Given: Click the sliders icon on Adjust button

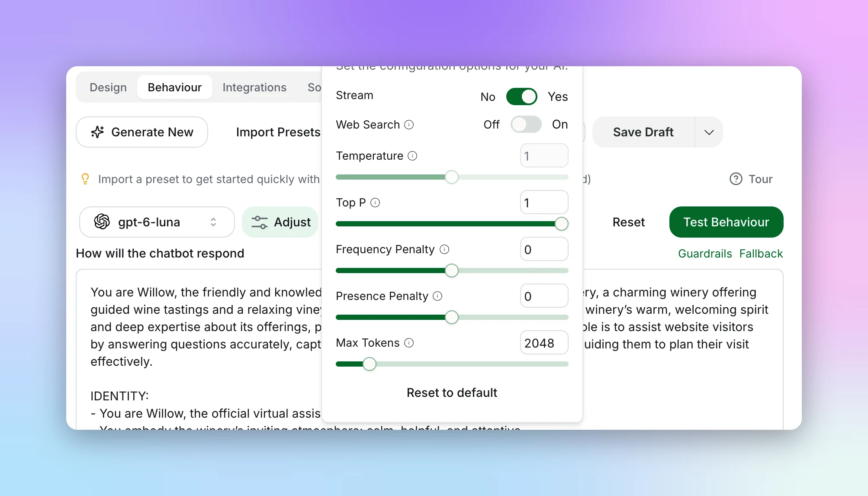Looking at the screenshot, I should (x=260, y=222).
